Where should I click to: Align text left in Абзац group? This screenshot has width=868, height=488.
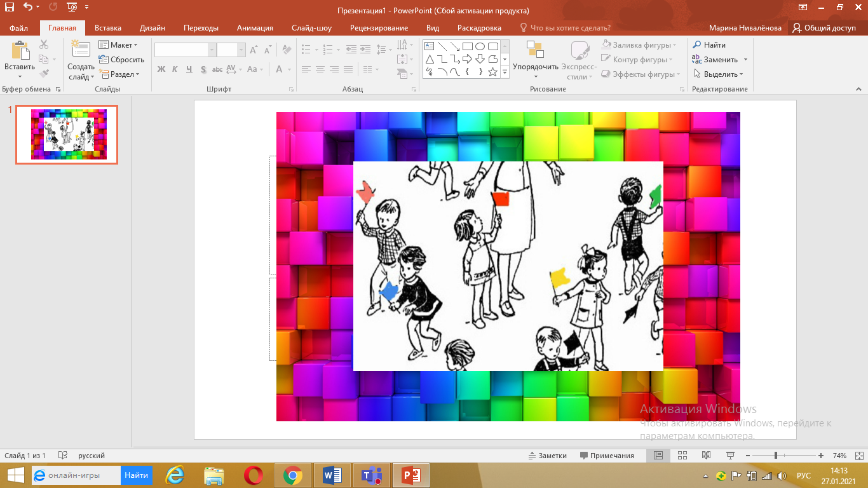point(307,69)
